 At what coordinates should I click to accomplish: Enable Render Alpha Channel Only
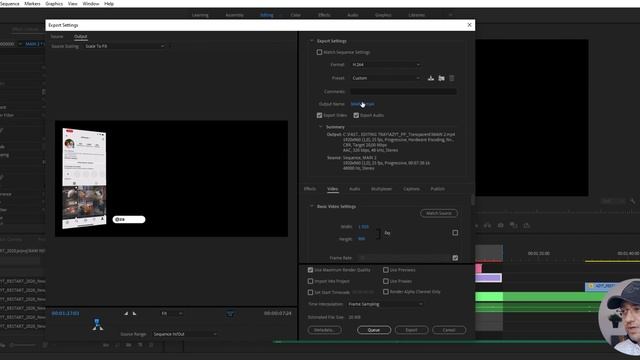point(386,292)
